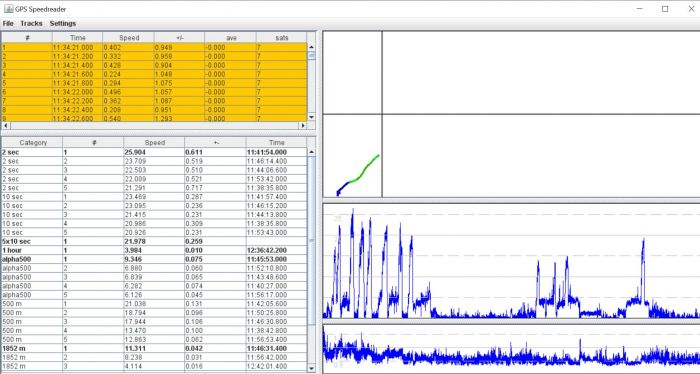The height and width of the screenshot is (374, 700).
Task: Select the top alpha500 row with speed 9.346
Action: 154,259
